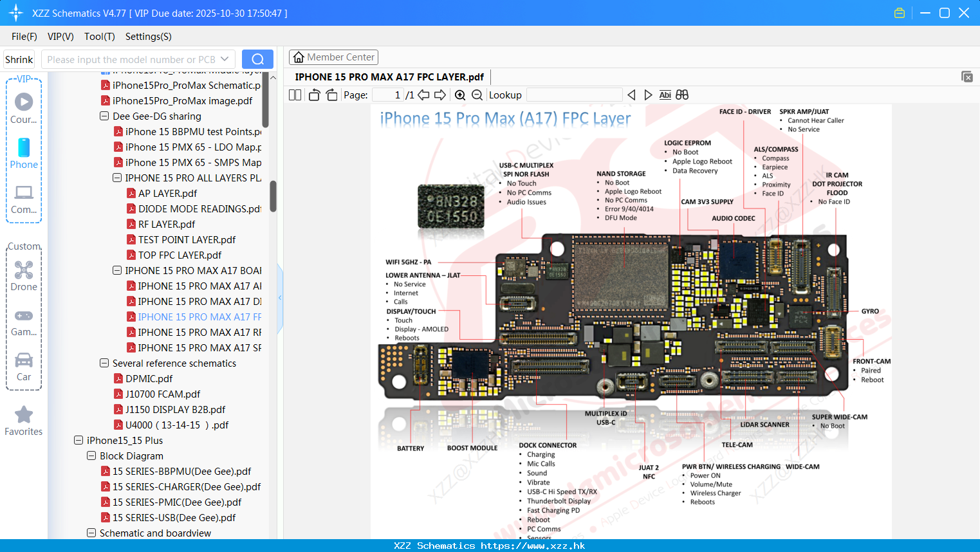980x552 pixels.
Task: Click the Lookup text field
Action: click(574, 95)
